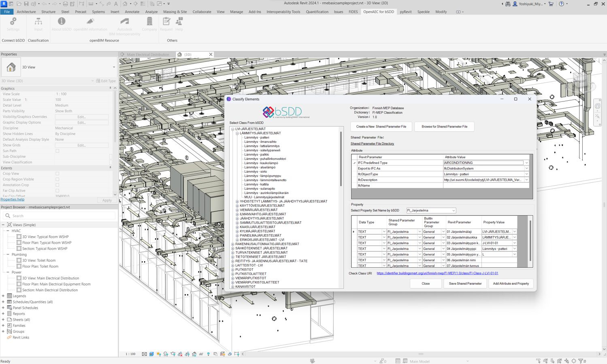Screen dimensions: 607x364
Task: Click the Save Shared Parameter button
Action: 465,284
